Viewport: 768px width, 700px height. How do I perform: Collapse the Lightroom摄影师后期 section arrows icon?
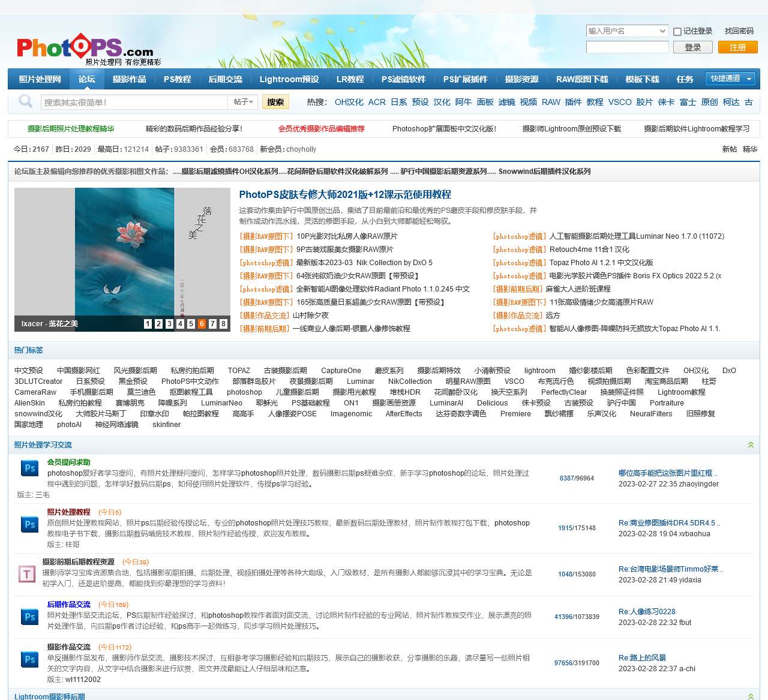pos(751,696)
